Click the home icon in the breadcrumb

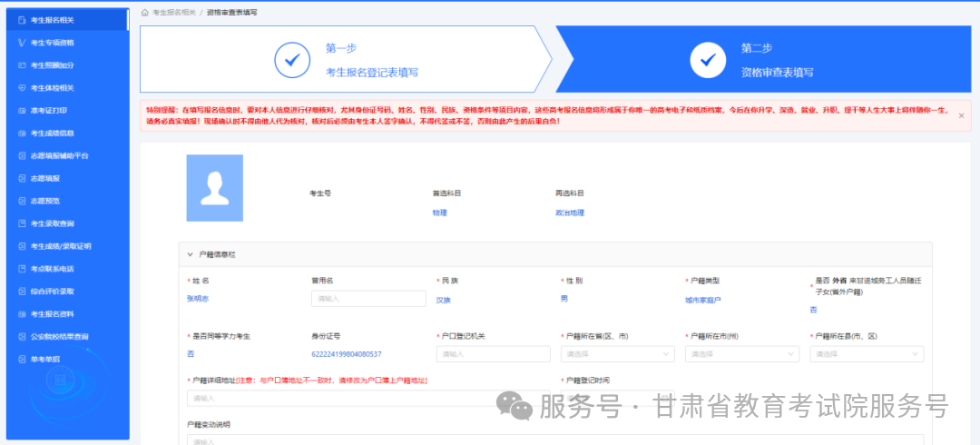point(145,13)
